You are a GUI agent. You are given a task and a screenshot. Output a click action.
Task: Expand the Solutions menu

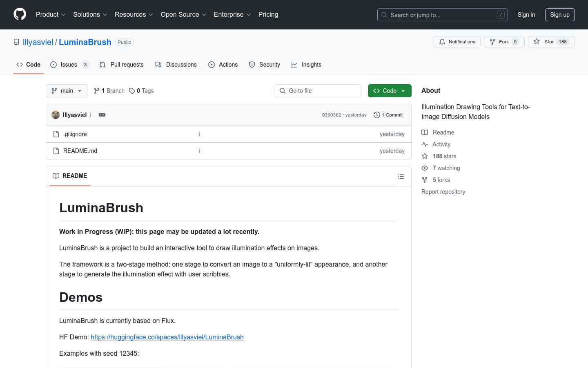click(90, 15)
